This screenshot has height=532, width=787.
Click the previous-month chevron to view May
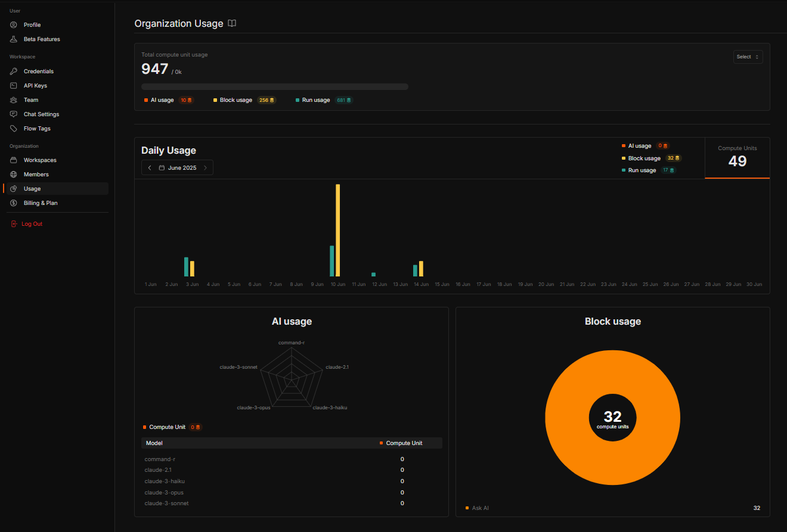(150, 167)
